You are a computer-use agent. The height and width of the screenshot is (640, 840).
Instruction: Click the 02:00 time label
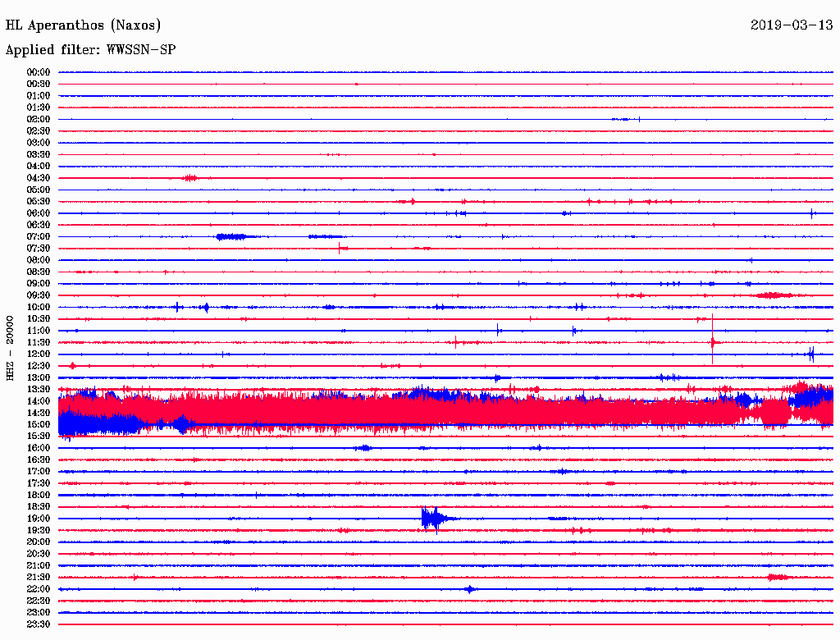pos(39,119)
